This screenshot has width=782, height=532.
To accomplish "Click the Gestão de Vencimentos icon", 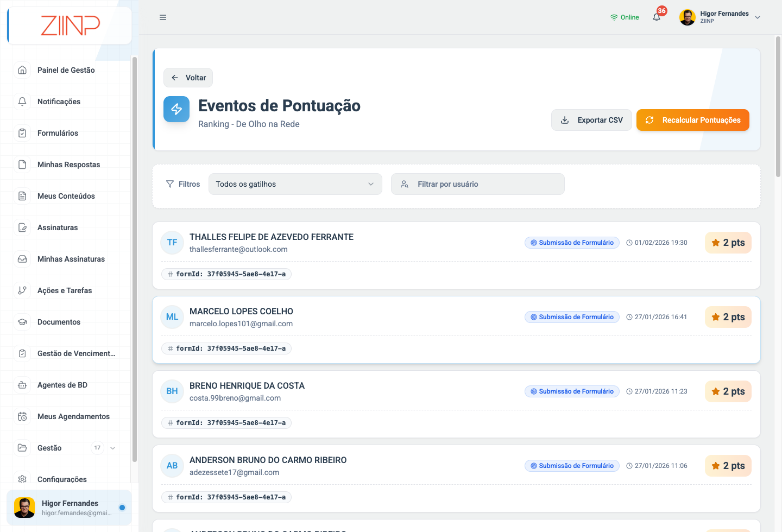I will 22,353.
